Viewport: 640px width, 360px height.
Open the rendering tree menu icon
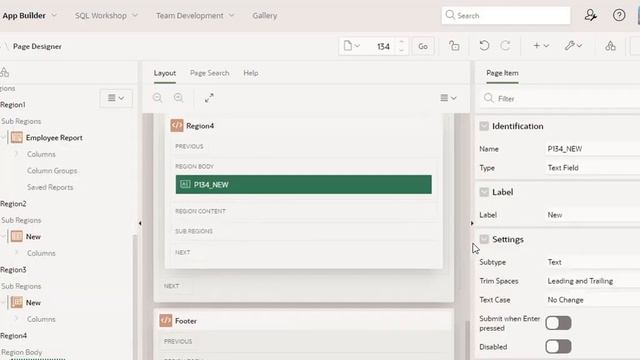(x=116, y=98)
